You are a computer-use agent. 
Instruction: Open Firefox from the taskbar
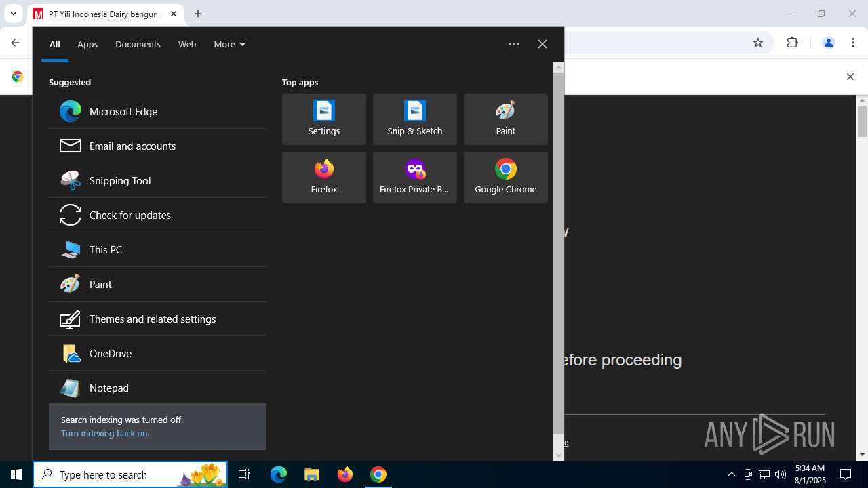pyautogui.click(x=345, y=474)
